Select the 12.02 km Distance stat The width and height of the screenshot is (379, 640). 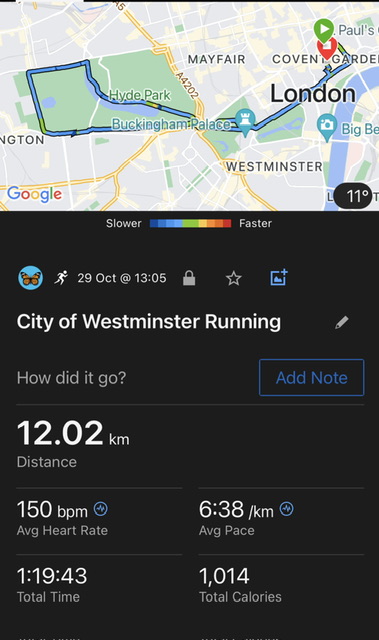pos(73,444)
